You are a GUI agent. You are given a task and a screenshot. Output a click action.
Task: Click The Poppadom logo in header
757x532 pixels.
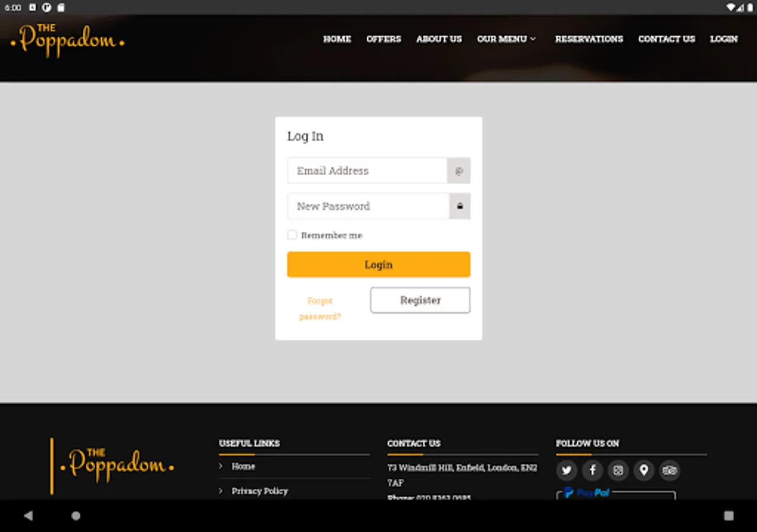tap(67, 40)
